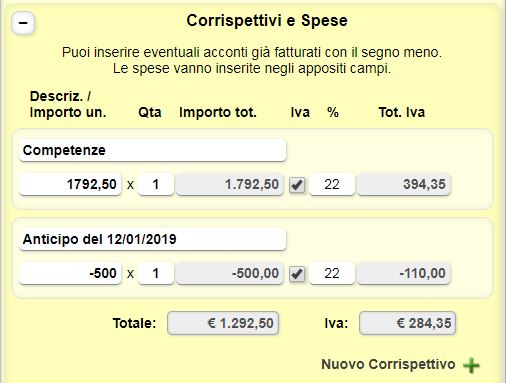Click the -110,00 Tot. Iva field
Screen dimensions: 506x383
[x=404, y=273]
